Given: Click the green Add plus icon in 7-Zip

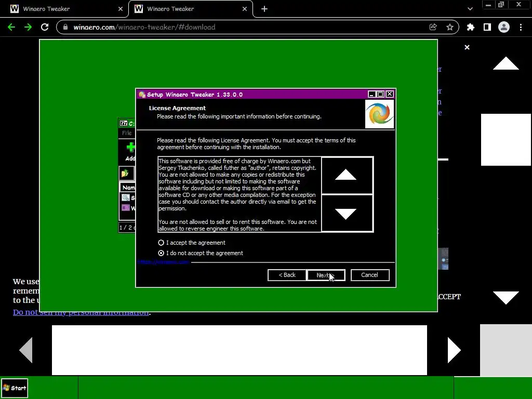Looking at the screenshot, I should pyautogui.click(x=130, y=147).
